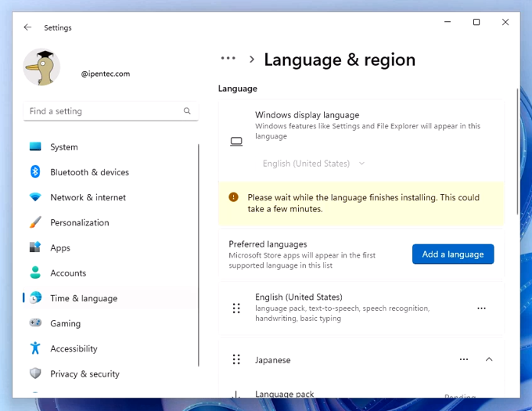Screen dimensions: 532x411
Task: Open Accounts settings category
Action: click(110, 273)
